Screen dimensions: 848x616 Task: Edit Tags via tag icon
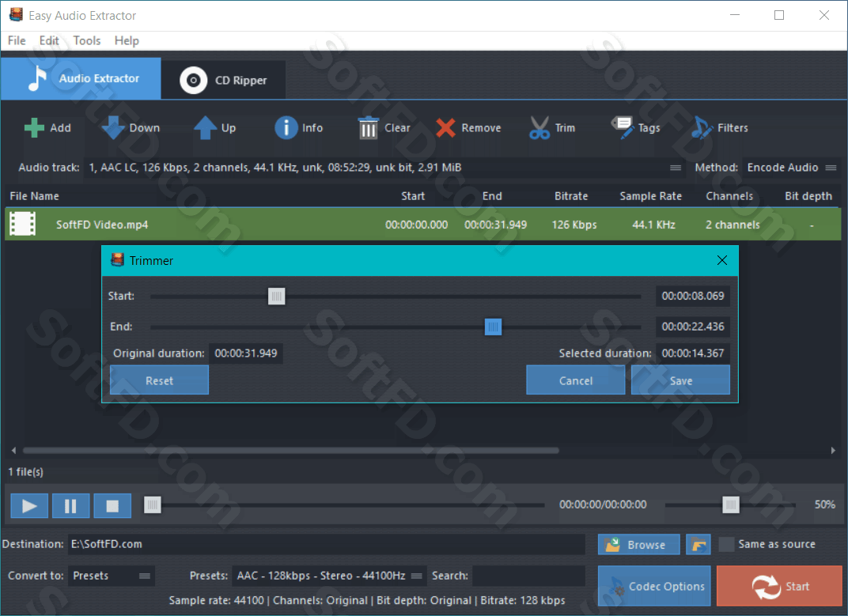click(x=622, y=128)
